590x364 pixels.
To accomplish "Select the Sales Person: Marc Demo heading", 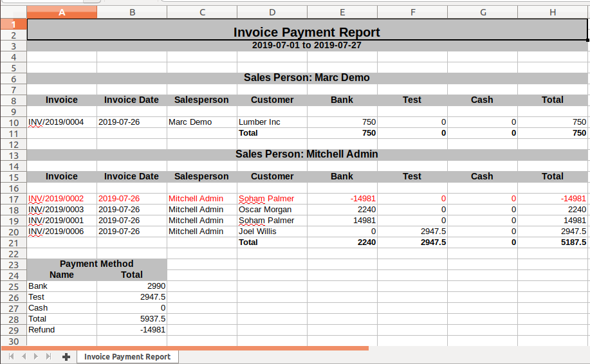I will click(307, 78).
